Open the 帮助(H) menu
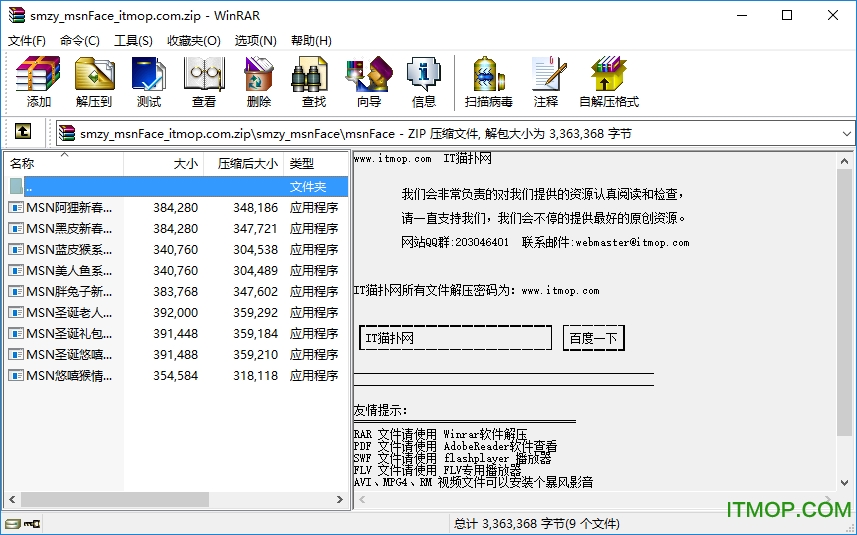This screenshot has height=535, width=857. 311,41
